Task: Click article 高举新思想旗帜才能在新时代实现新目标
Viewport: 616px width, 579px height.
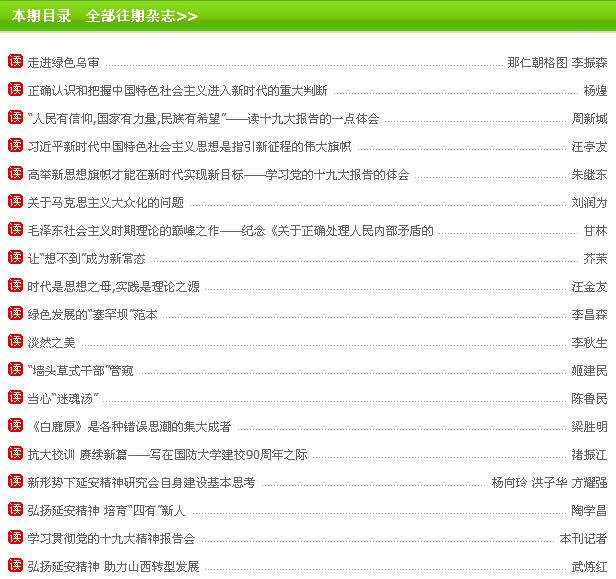Action: 218,175
